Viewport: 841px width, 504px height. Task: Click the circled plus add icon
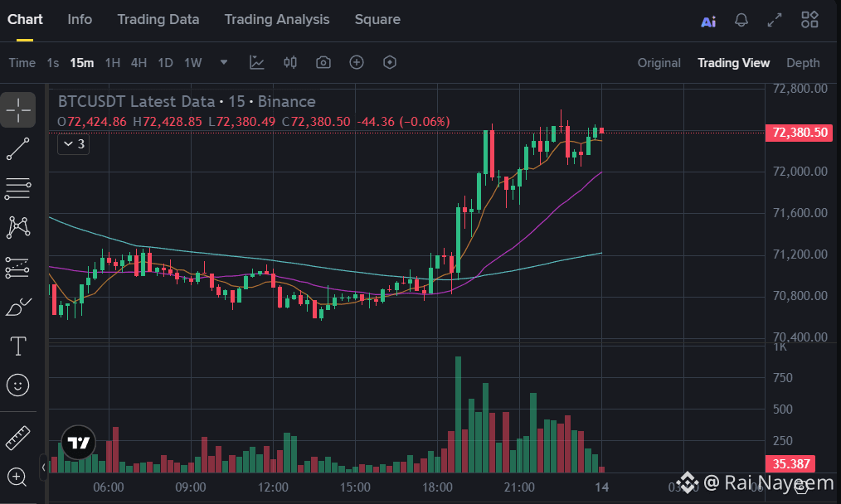(x=357, y=63)
